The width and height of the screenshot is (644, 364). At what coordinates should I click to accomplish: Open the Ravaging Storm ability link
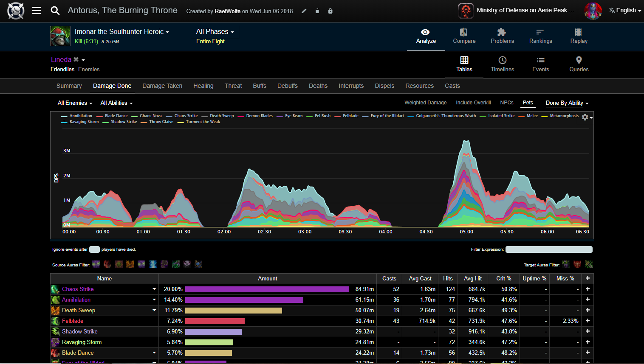pos(82,342)
